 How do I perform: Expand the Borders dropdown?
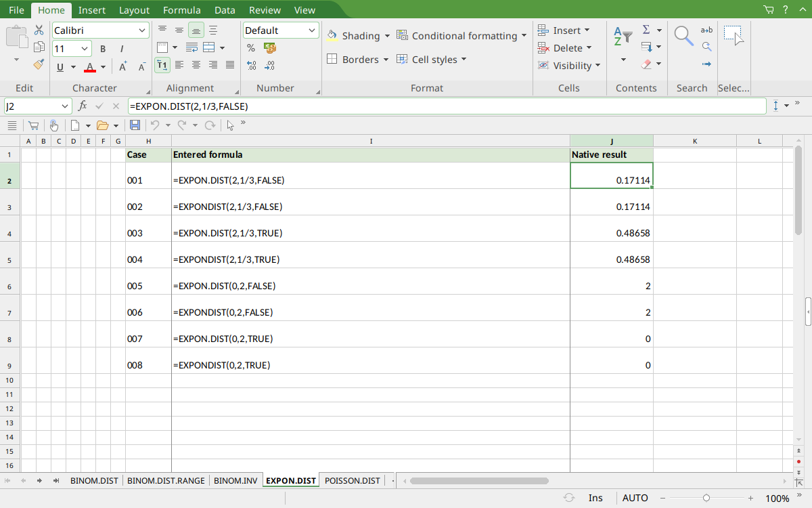coord(386,60)
